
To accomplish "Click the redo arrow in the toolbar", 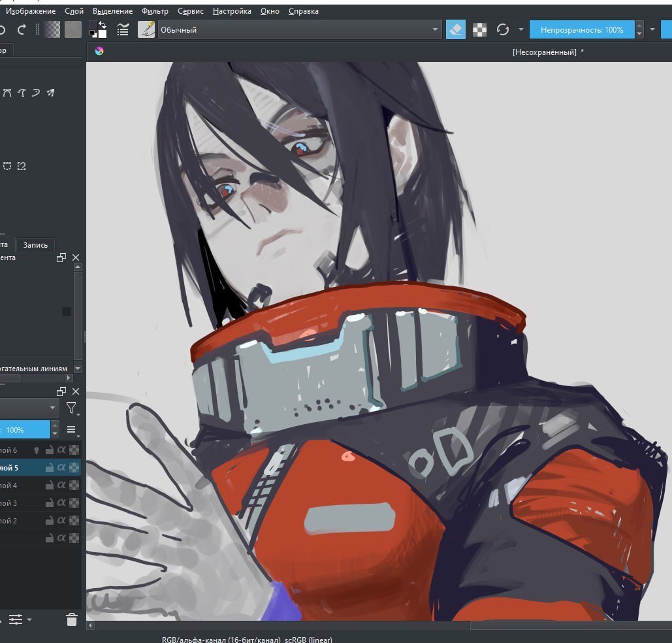I will click(x=22, y=29).
